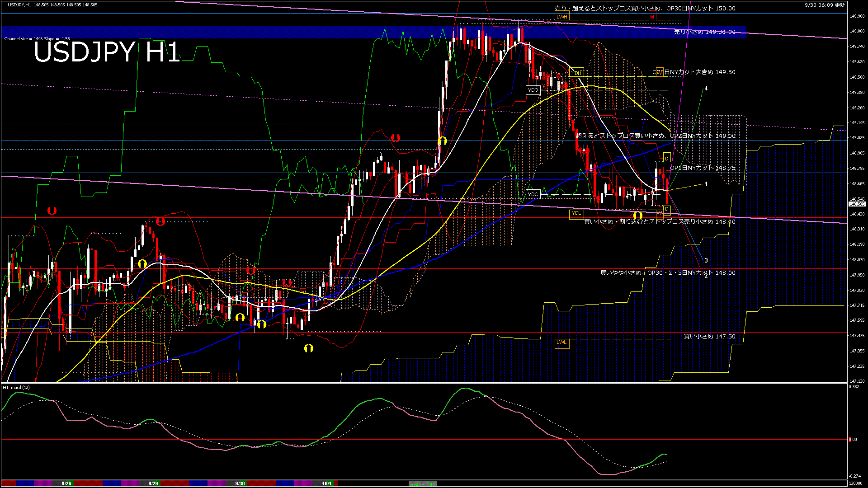Click the upper yellow D marker box

pos(666,158)
